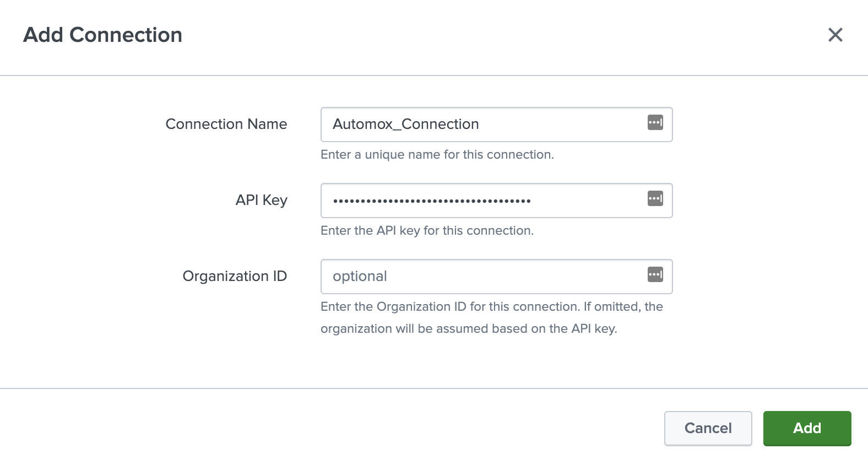Image resolution: width=868 pixels, height=465 pixels.
Task: Click the Cancel button
Action: 708,428
